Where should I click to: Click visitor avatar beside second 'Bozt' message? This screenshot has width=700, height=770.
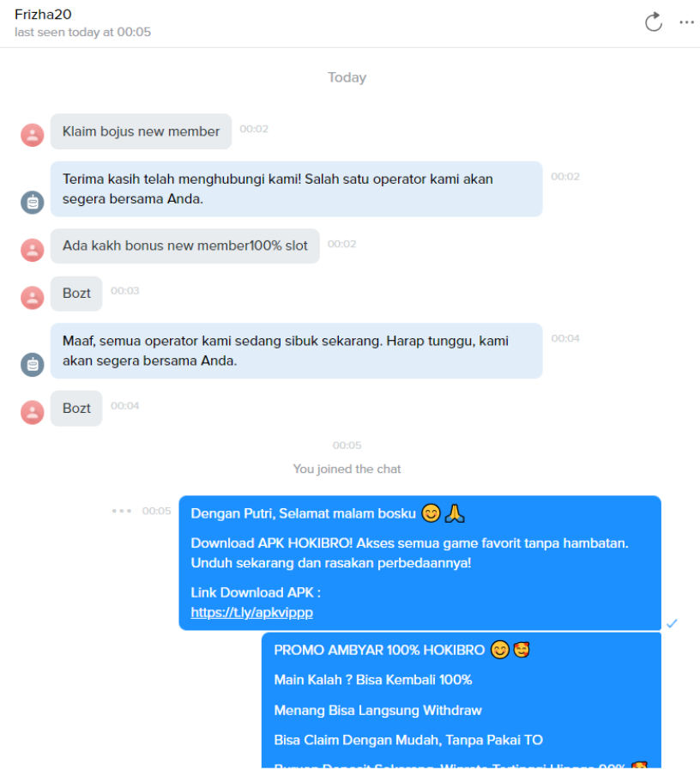(33, 413)
